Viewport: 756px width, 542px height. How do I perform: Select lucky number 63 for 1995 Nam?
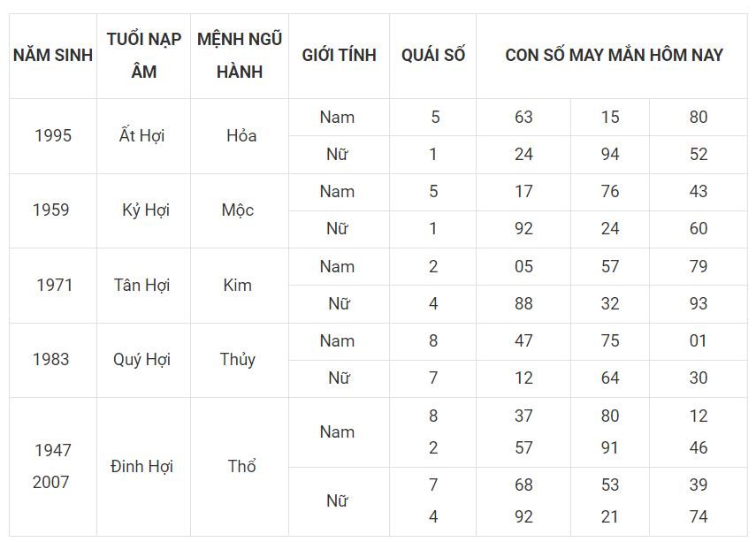523,118
